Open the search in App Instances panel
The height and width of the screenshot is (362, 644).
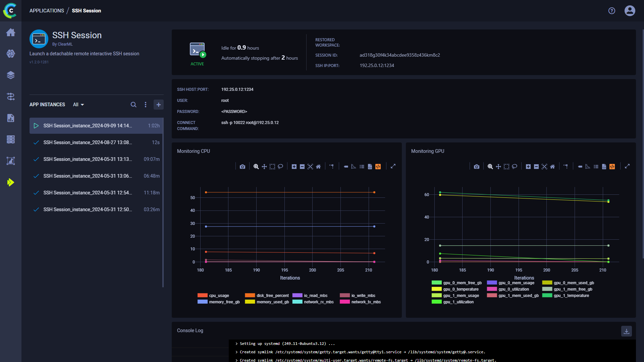coord(133,105)
